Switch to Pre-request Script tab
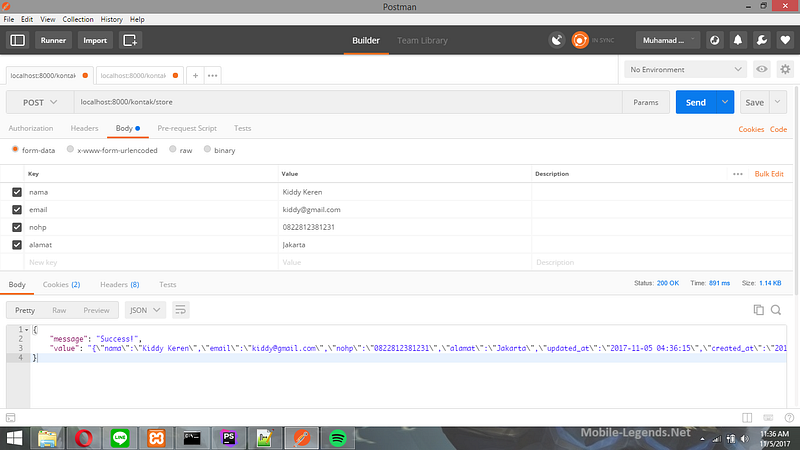 click(187, 128)
